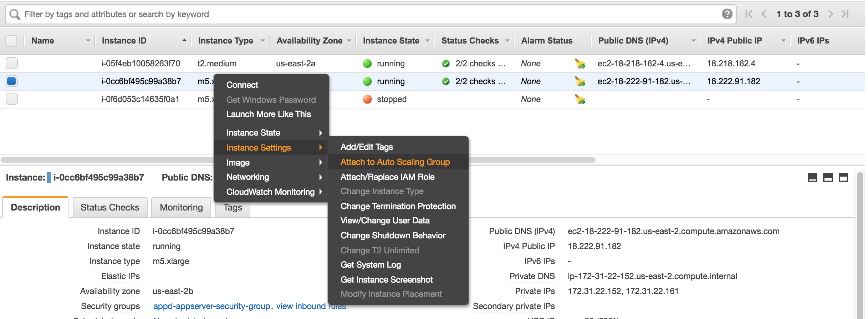Go to next page of results

coord(831,14)
